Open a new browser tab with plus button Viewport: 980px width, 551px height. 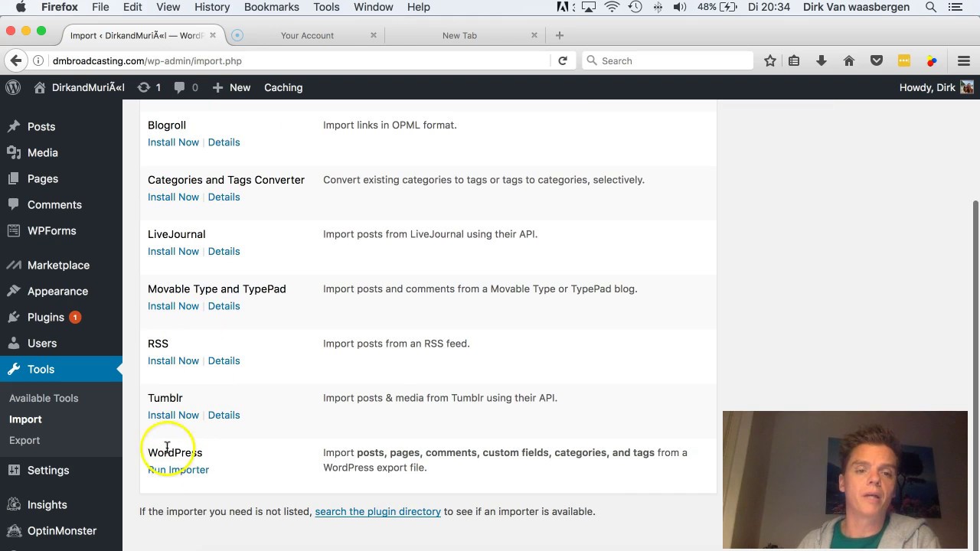click(x=560, y=35)
